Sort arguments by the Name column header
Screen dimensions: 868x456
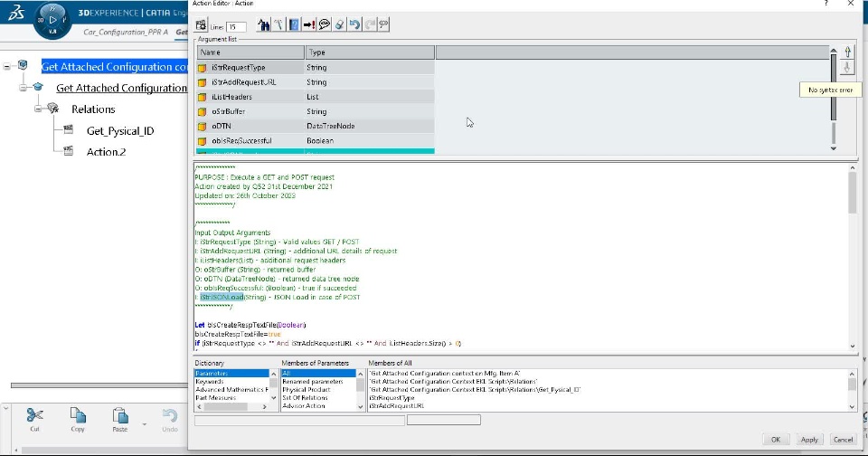click(x=250, y=52)
